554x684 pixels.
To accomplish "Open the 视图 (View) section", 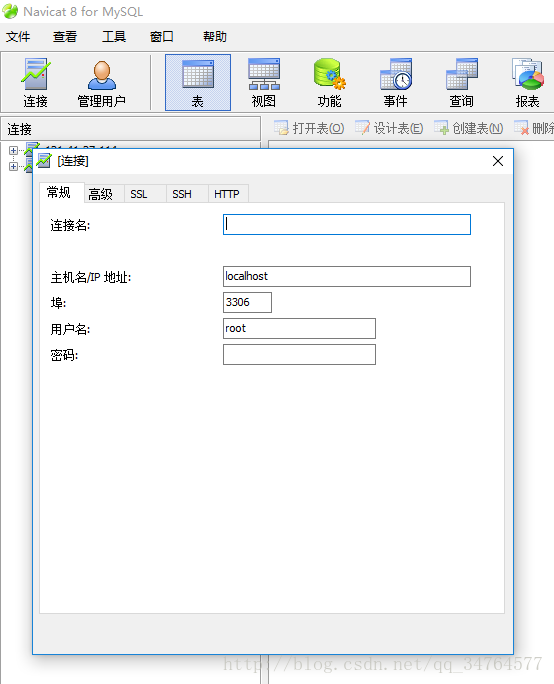I will point(264,82).
